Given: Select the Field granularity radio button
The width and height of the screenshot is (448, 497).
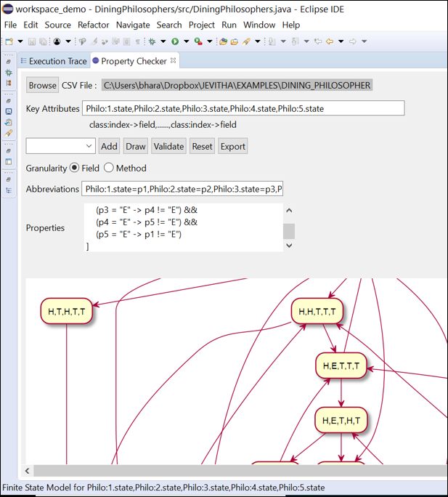Looking at the screenshot, I should pos(74,168).
